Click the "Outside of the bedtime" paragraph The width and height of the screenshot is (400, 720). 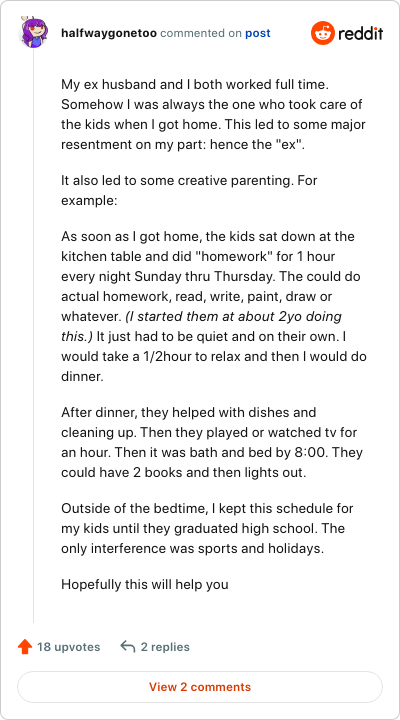click(207, 529)
